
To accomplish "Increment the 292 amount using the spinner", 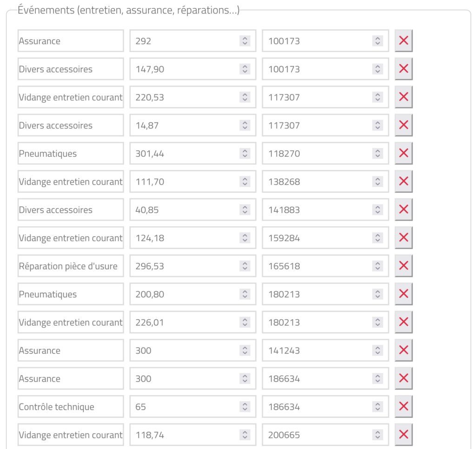I will pos(245,38).
